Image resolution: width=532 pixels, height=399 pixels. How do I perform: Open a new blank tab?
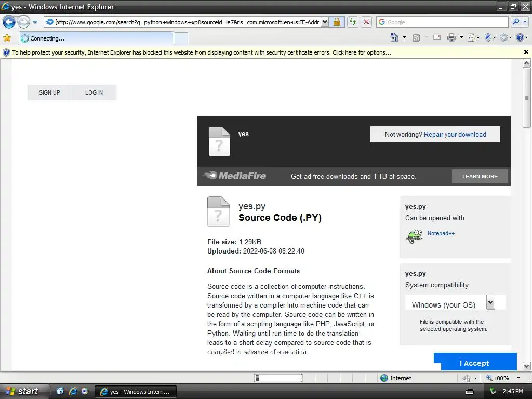click(x=181, y=38)
